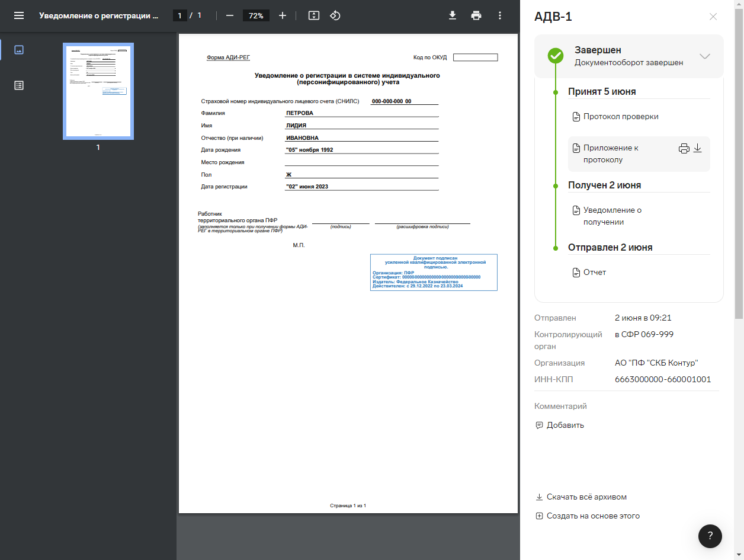
Task: Show the page thumbnails view
Action: (x=19, y=50)
